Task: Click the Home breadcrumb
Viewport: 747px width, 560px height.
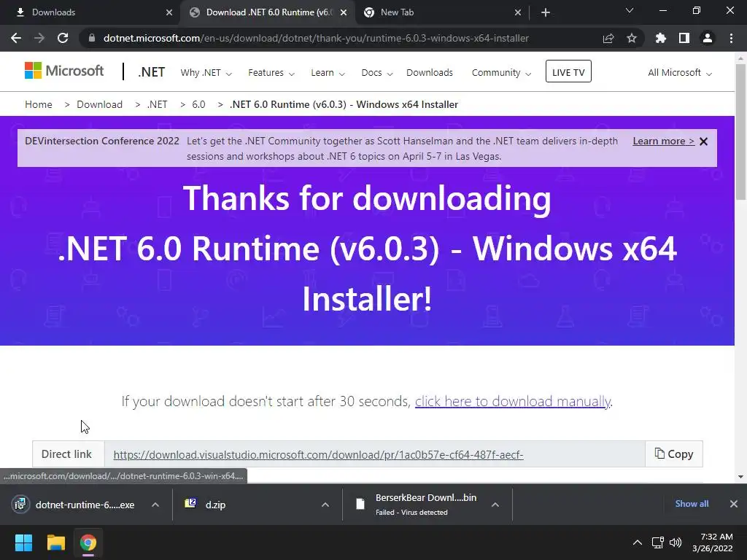Action: (x=39, y=104)
